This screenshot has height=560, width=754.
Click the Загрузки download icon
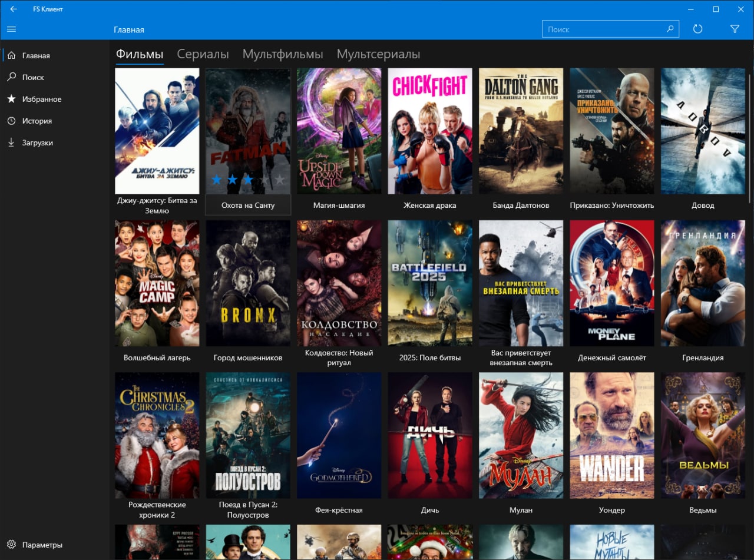pos(11,143)
